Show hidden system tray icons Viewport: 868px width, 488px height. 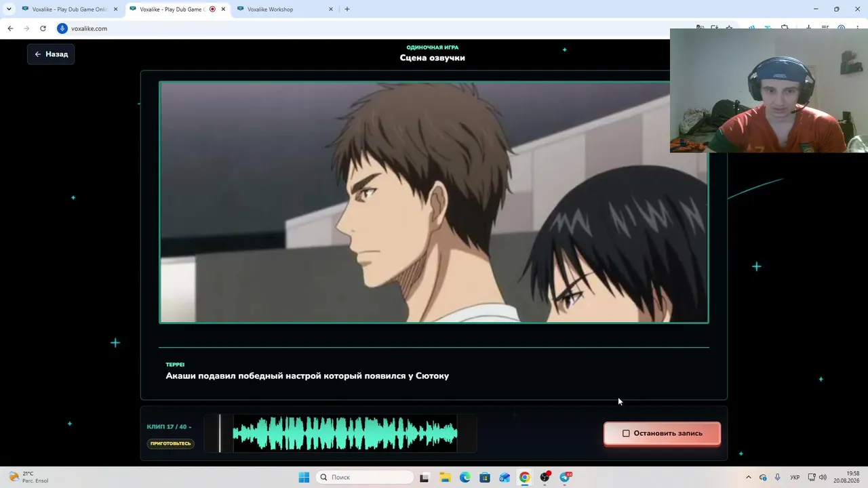point(749,477)
